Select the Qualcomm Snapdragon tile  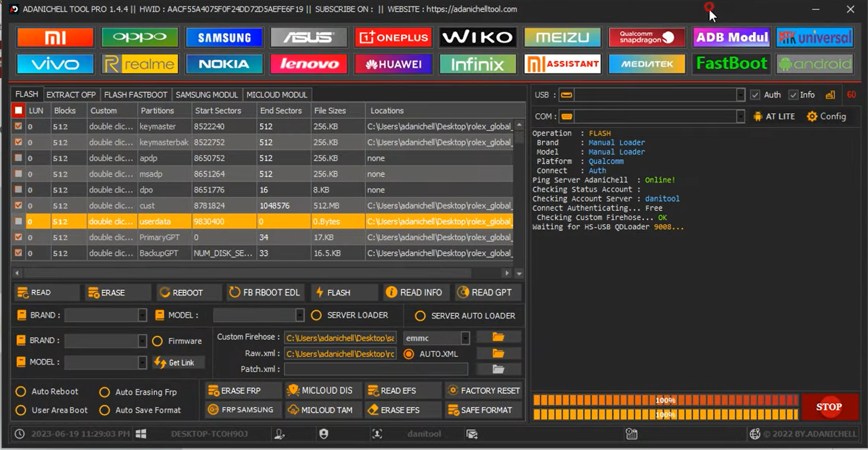coord(647,37)
